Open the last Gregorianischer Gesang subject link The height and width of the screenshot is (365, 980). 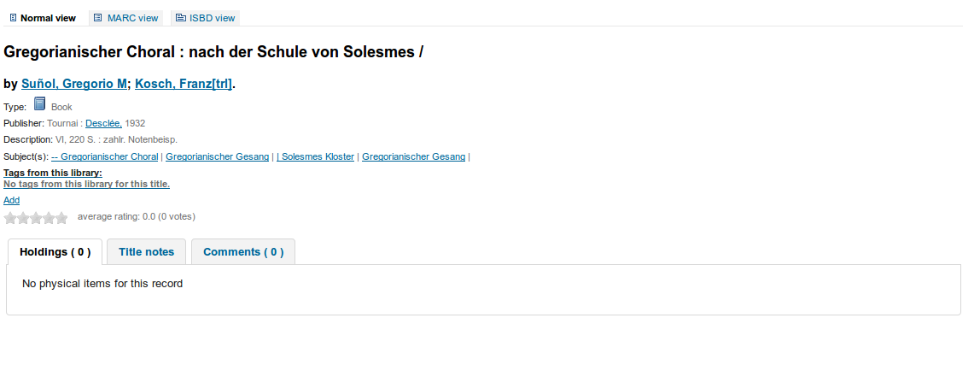coord(413,157)
